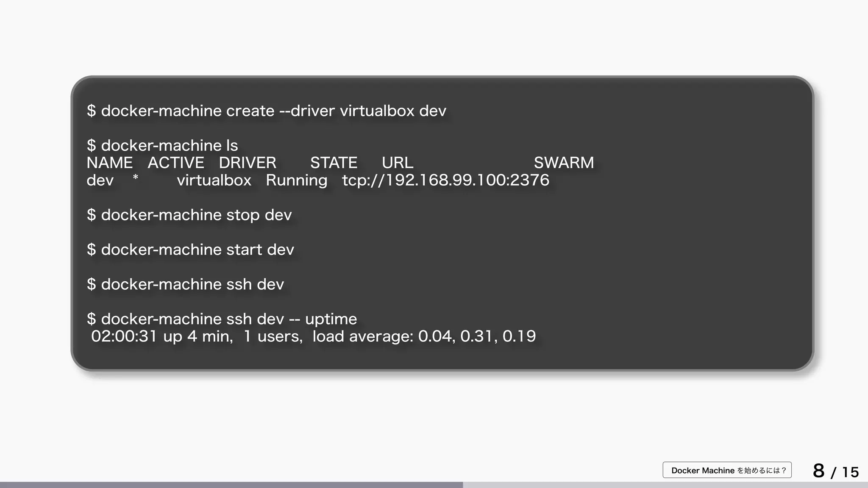Click the asterisk in the ACTIVE column

click(136, 177)
